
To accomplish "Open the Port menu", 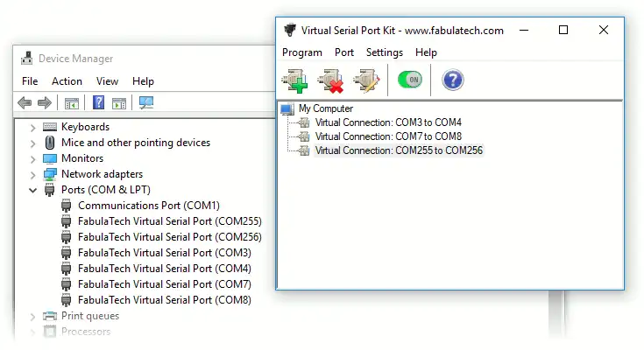I will coord(344,52).
